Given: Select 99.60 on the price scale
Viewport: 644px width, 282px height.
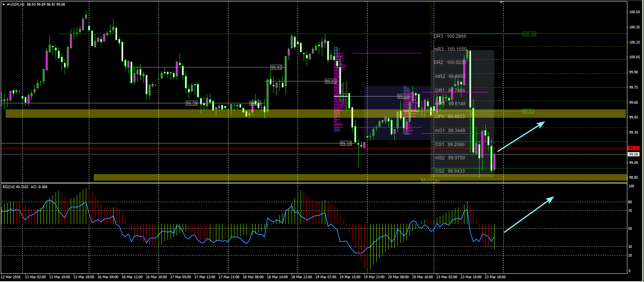Looking at the screenshot, I should click(x=633, y=103).
